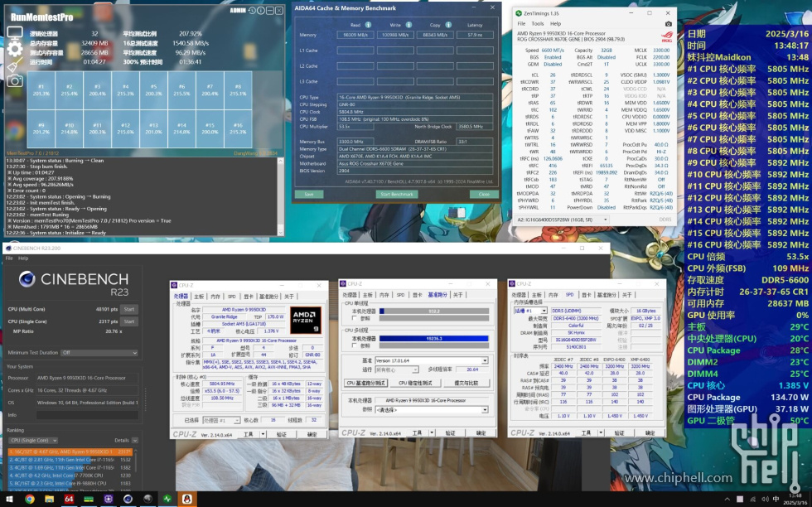Image resolution: width=812 pixels, height=507 pixels.
Task: Open Google Chrome from the taskbar
Action: (x=30, y=500)
